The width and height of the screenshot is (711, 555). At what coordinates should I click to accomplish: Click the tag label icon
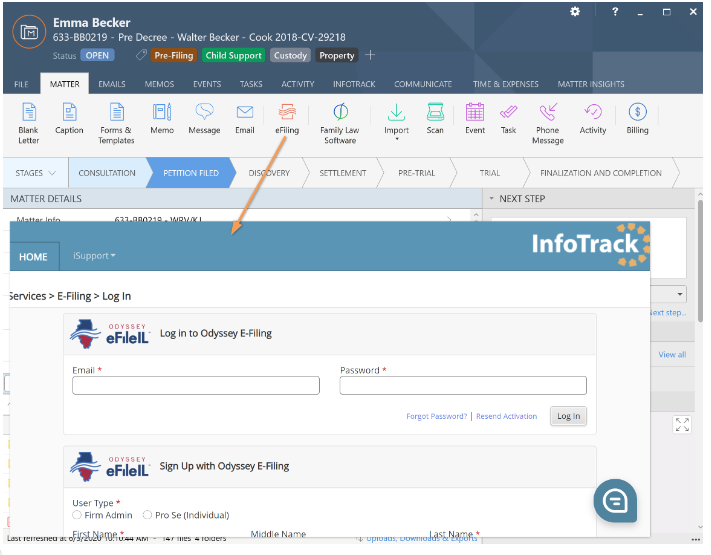tap(141, 55)
